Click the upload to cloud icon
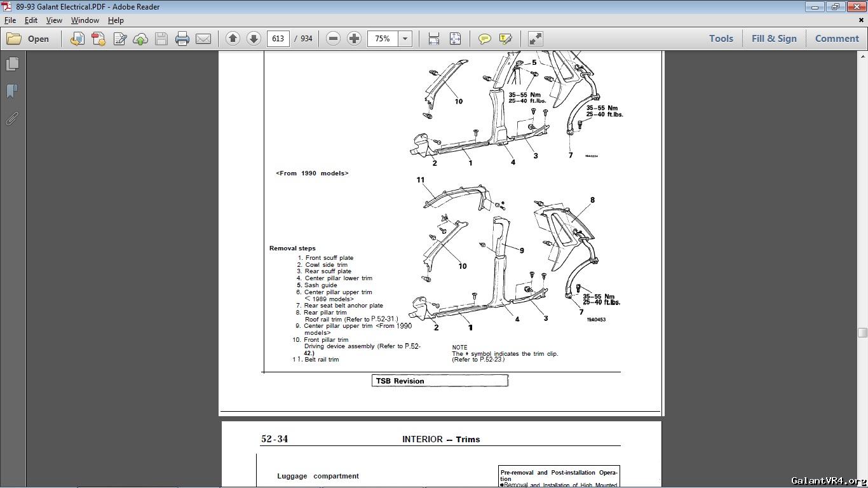The height and width of the screenshot is (488, 868). pyautogui.click(x=140, y=39)
